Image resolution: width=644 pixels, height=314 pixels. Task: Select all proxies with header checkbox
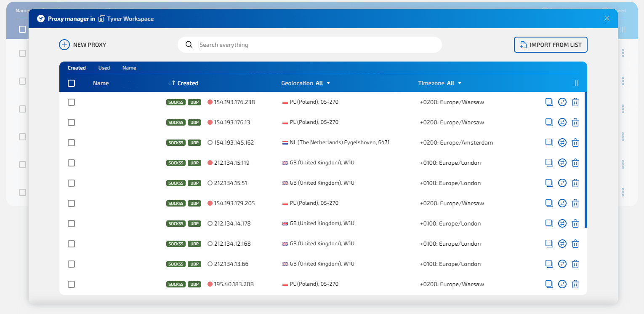click(72, 83)
